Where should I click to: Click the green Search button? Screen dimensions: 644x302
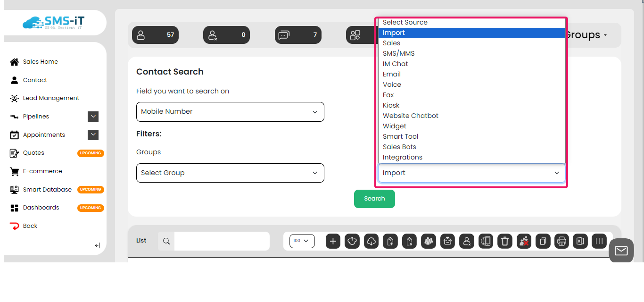point(374,199)
